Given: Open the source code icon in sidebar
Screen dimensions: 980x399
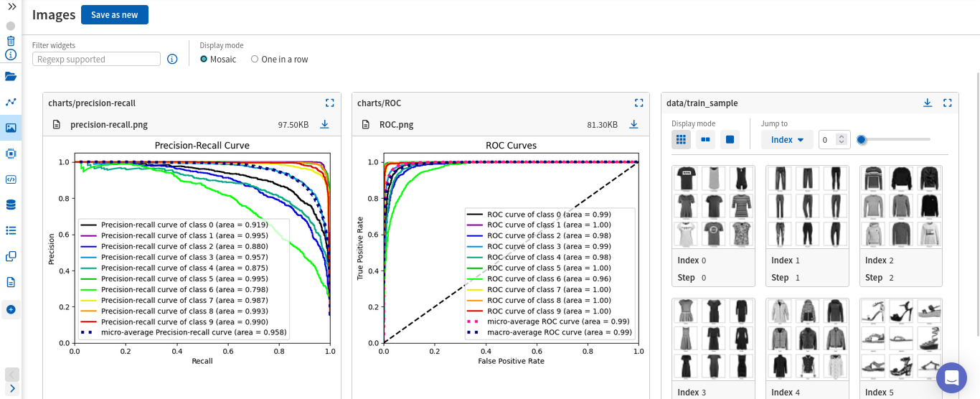Looking at the screenshot, I should click(x=11, y=179).
